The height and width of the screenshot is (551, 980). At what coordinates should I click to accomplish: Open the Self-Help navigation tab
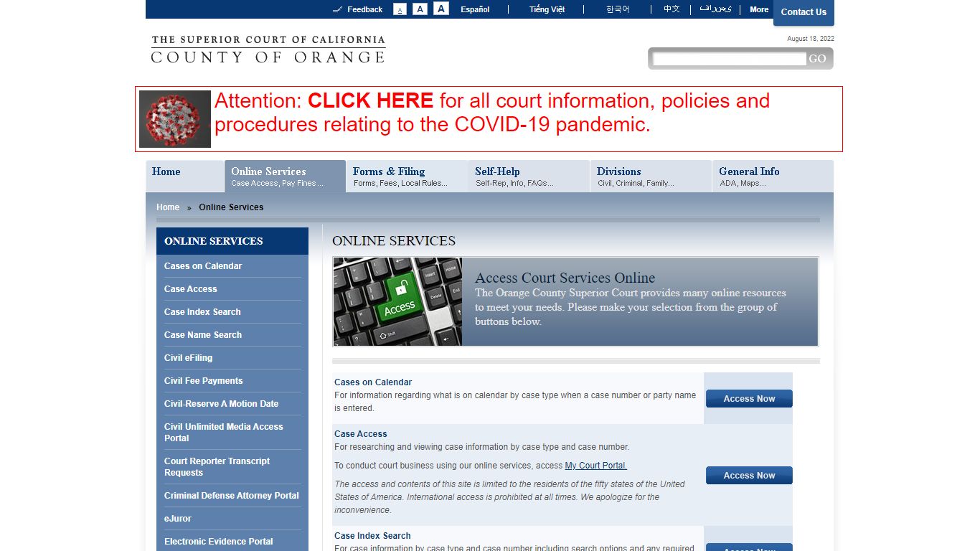(x=529, y=176)
